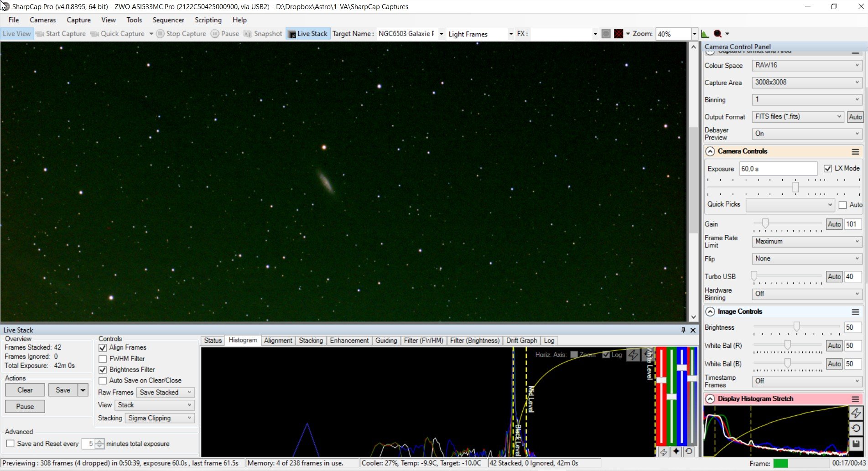Disable the Align Frames checkbox
The image size is (868, 471).
tap(103, 348)
